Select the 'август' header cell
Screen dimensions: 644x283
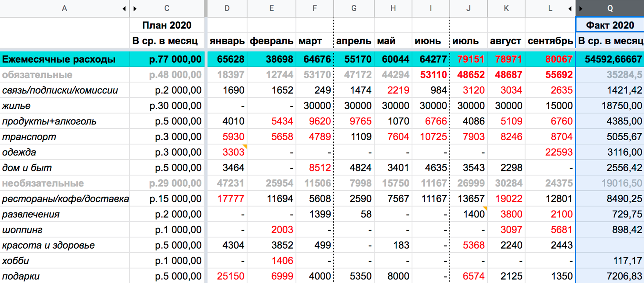(x=506, y=41)
